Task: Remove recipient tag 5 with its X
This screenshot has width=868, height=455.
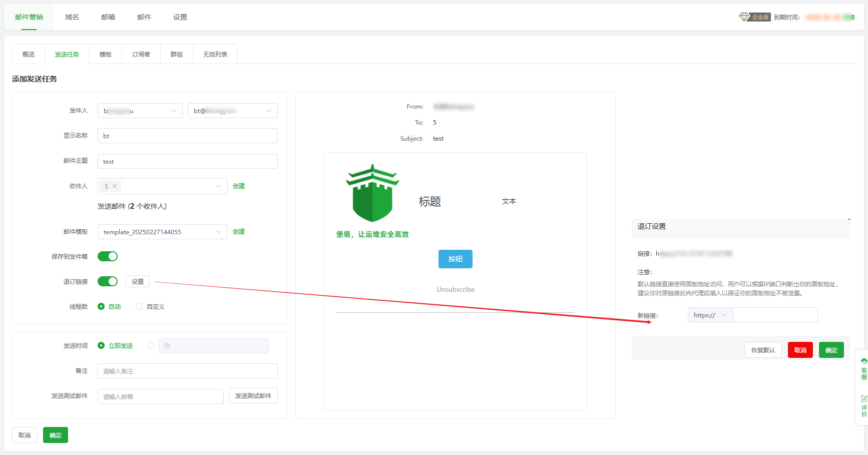Action: 115,186
